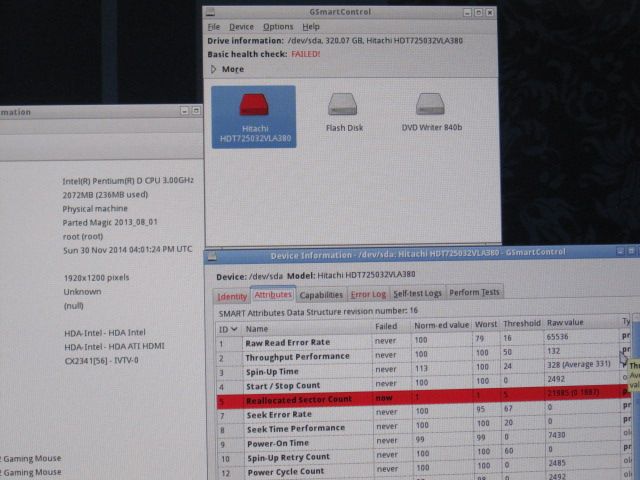This screenshot has height=480, width=640.
Task: Switch to the Attributes tab
Action: coord(273,294)
